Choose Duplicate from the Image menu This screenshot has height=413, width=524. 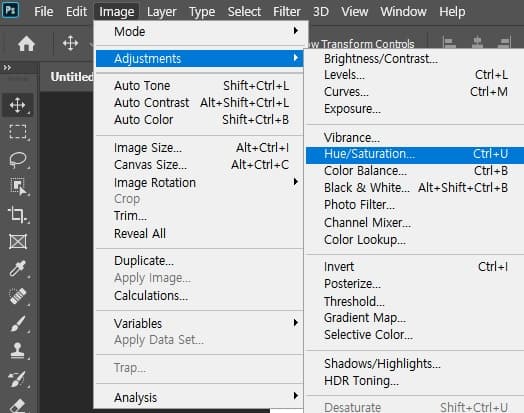click(200, 261)
